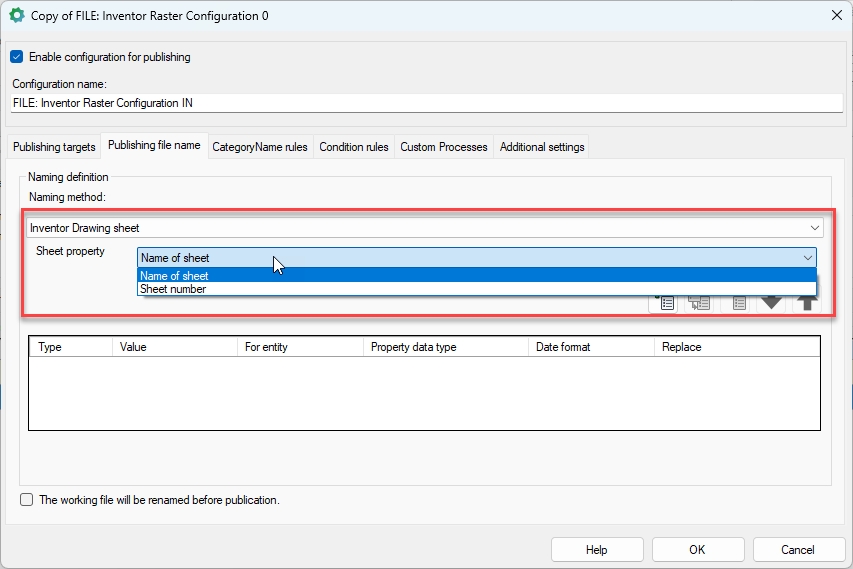
Task: Click the add naming rule list icon
Action: click(x=664, y=302)
